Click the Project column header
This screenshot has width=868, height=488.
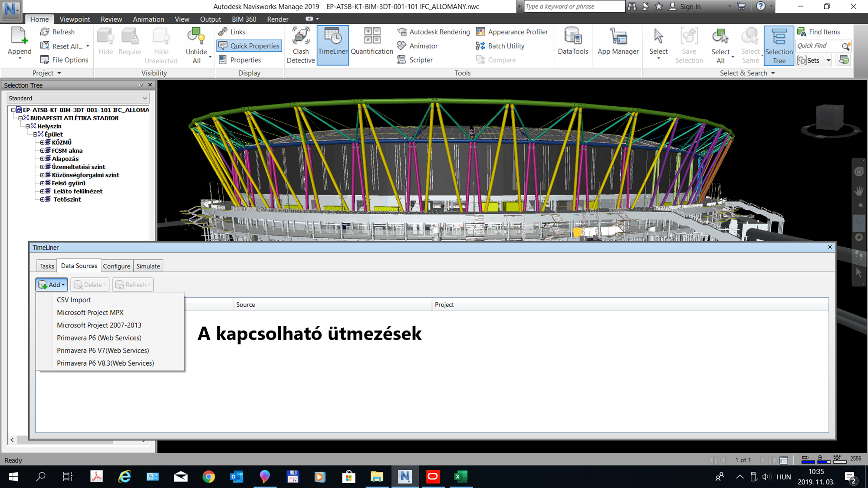pos(630,305)
